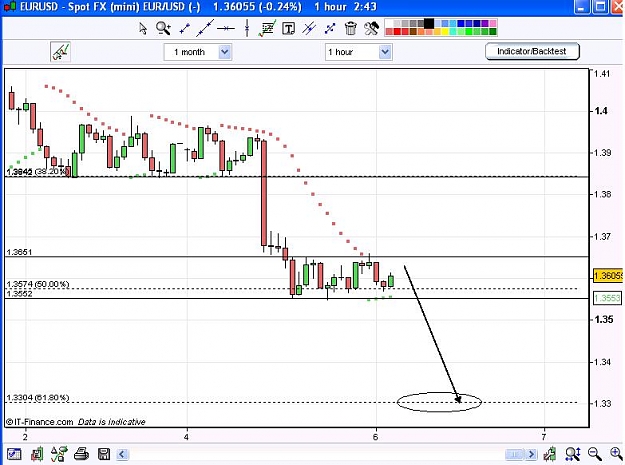Click the 1.35 price axis label

coord(603,319)
